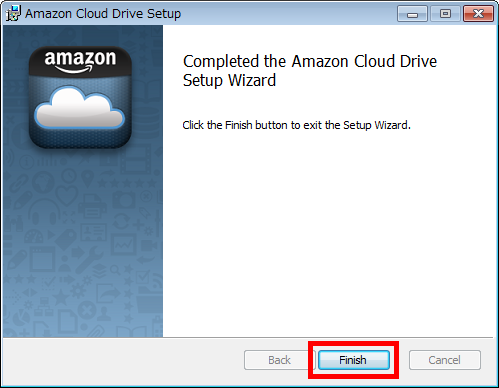
Task: Close the setup window with the X
Action: [x=478, y=14]
